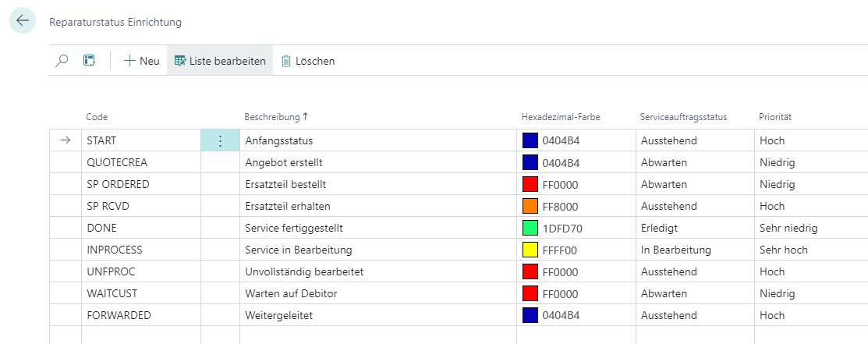Select the SP ORDERED code cell
The height and width of the screenshot is (344, 868).
tap(141, 184)
